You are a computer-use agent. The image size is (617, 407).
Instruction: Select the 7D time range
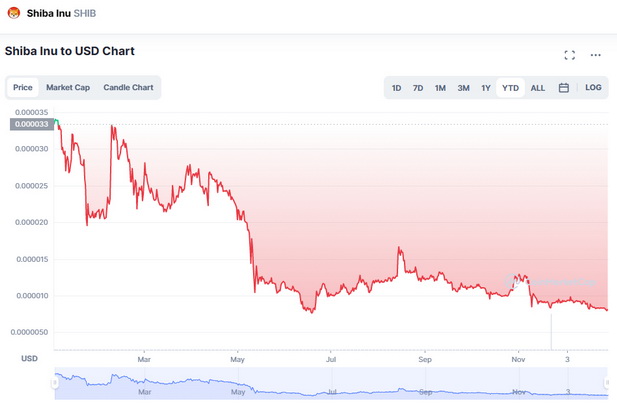(x=418, y=88)
